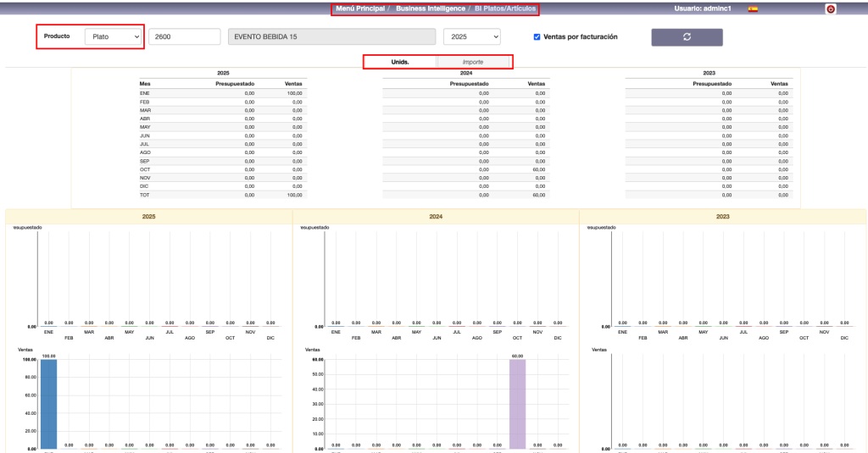Image resolution: width=868 pixels, height=453 pixels.
Task: Select the Unids. tab
Action: 400,62
